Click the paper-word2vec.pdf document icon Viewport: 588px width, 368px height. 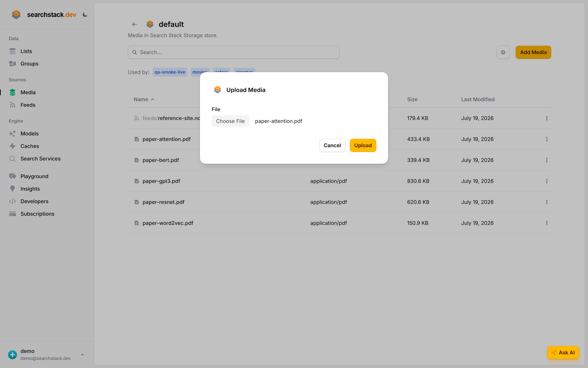click(137, 223)
